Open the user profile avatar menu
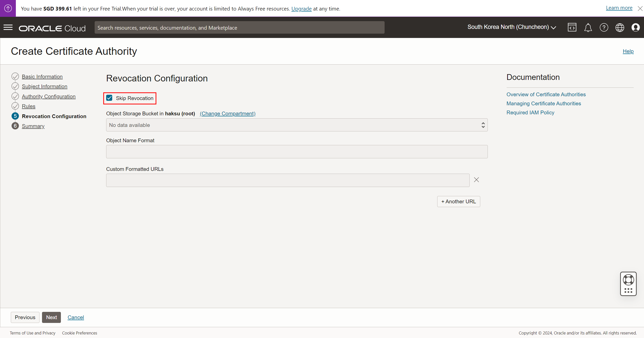The width and height of the screenshot is (644, 338). pyautogui.click(x=635, y=27)
